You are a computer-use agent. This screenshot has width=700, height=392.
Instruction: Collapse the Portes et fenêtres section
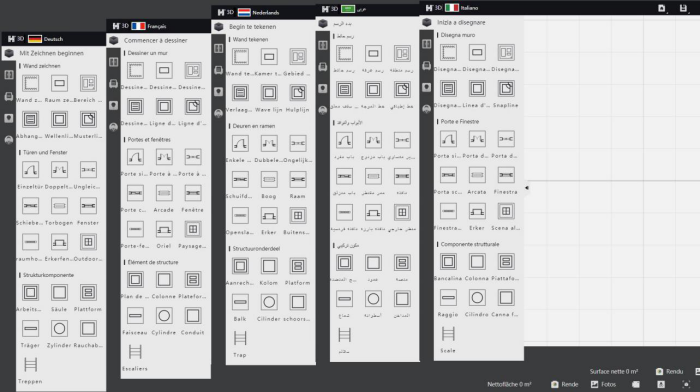pos(149,140)
